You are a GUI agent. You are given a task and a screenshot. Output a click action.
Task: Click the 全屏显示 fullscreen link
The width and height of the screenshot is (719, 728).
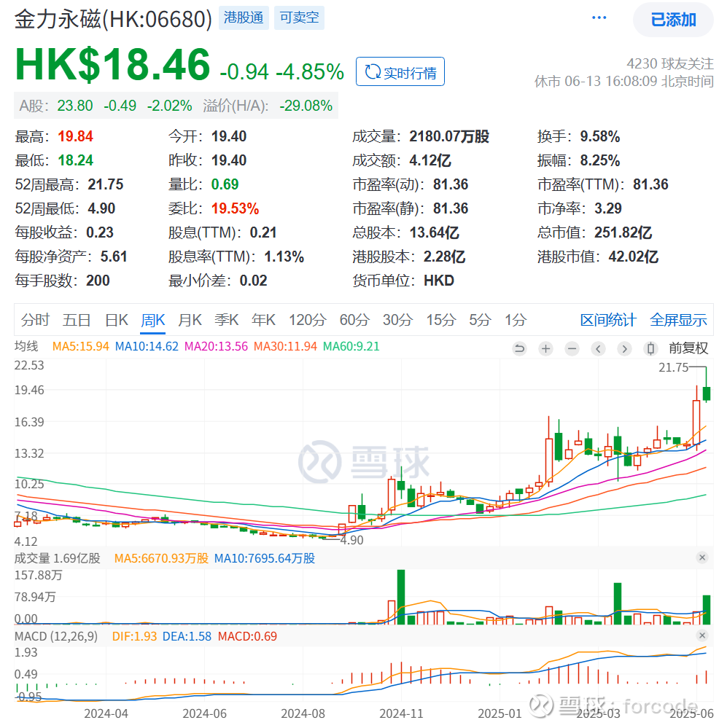678,320
